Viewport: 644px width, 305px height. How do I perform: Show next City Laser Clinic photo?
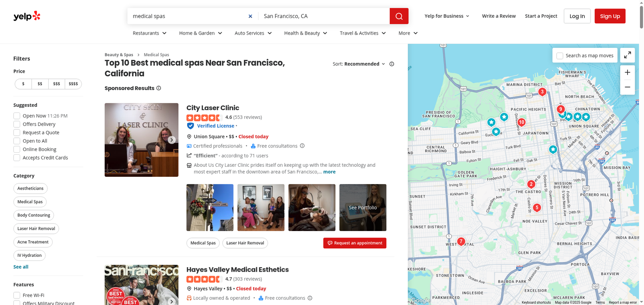[x=171, y=140]
